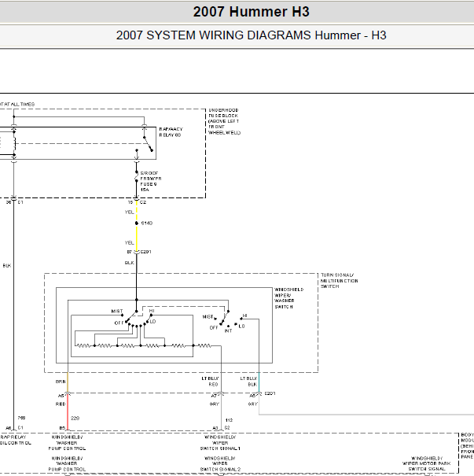The height and width of the screenshot is (476, 474).
Task: Select the 'B5' terminal label
Action: 62,428
